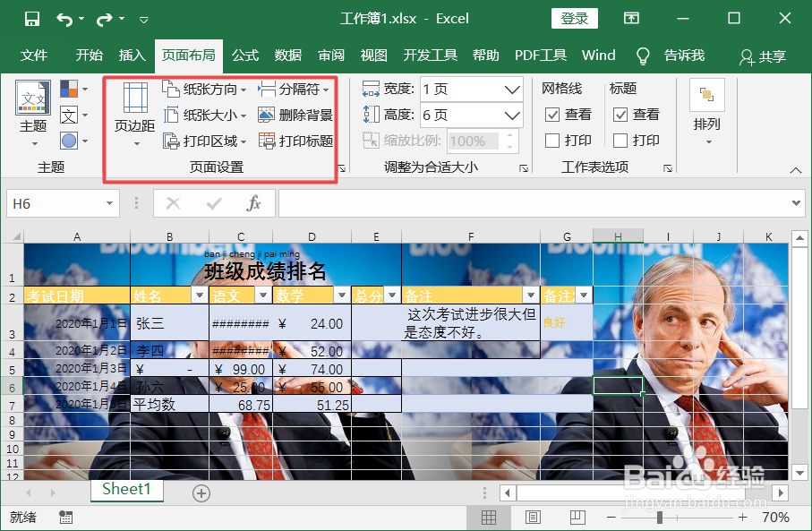Open the 姓名 column filter dropdown
This screenshot has width=812, height=531.
200,295
